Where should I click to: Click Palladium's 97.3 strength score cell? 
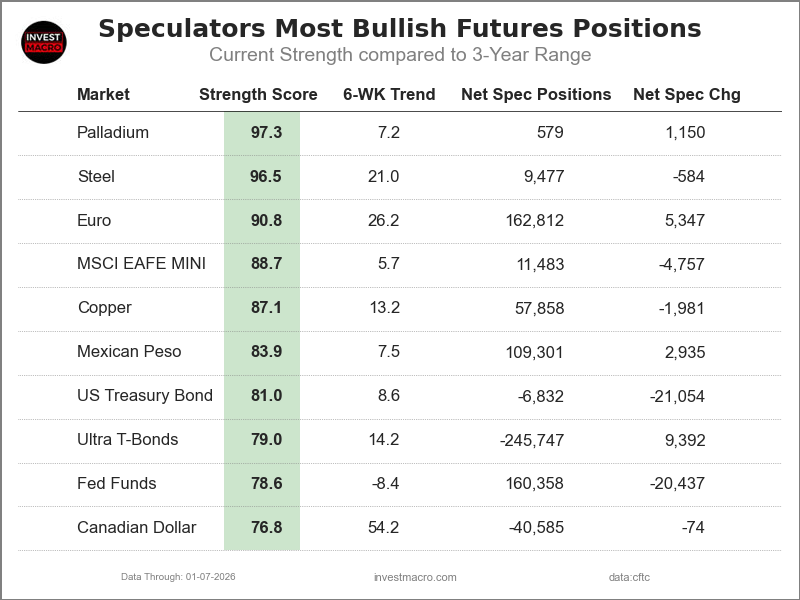click(266, 132)
